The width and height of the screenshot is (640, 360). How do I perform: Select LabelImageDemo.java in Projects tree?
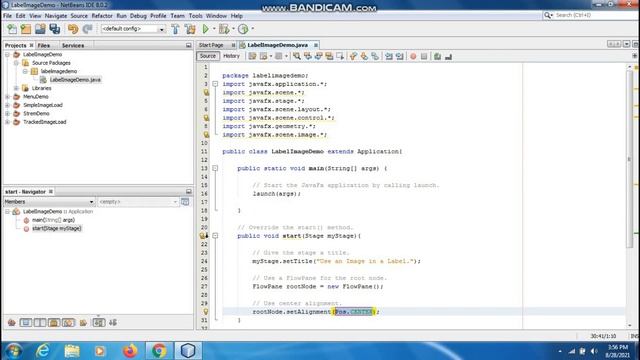coord(75,80)
